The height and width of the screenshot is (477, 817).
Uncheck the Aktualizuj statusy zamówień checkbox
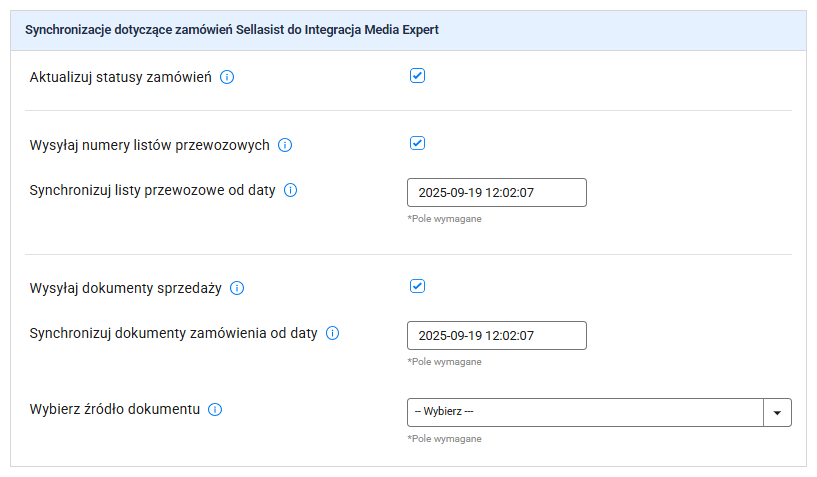pos(417,76)
